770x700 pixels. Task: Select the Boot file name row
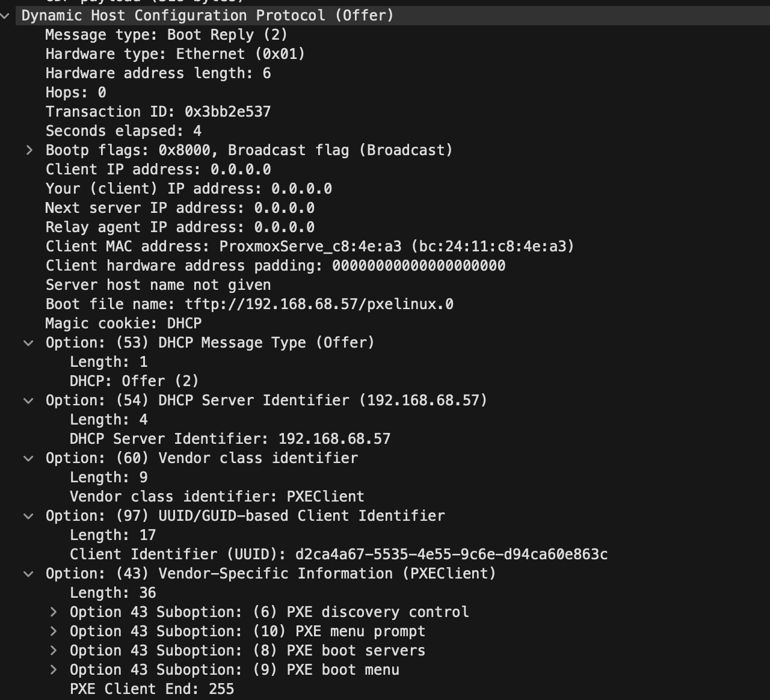pyautogui.click(x=249, y=304)
